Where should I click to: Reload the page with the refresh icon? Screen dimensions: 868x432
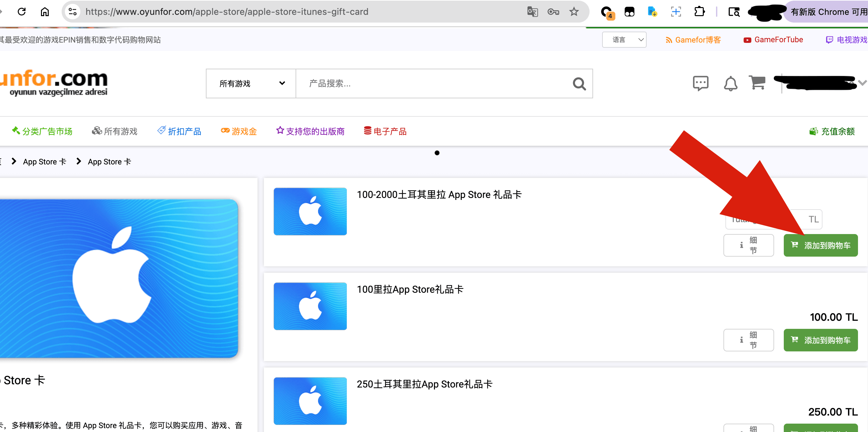click(x=22, y=12)
